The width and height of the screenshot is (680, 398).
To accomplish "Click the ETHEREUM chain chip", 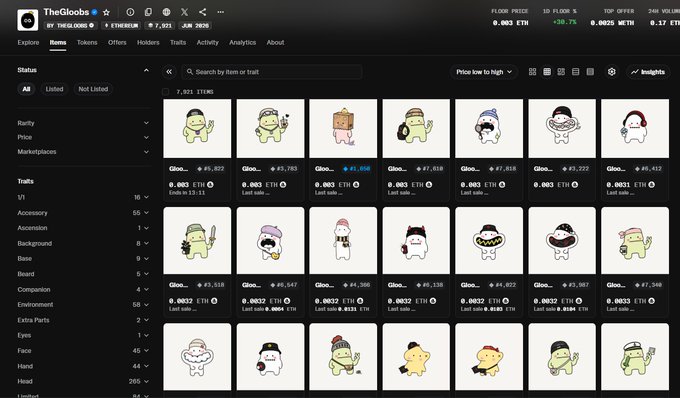I will (x=121, y=26).
